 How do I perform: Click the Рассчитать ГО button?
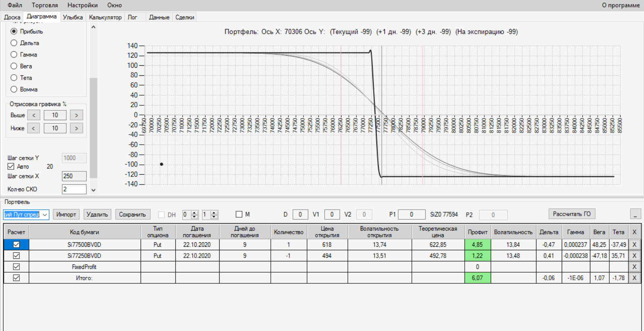pyautogui.click(x=572, y=214)
